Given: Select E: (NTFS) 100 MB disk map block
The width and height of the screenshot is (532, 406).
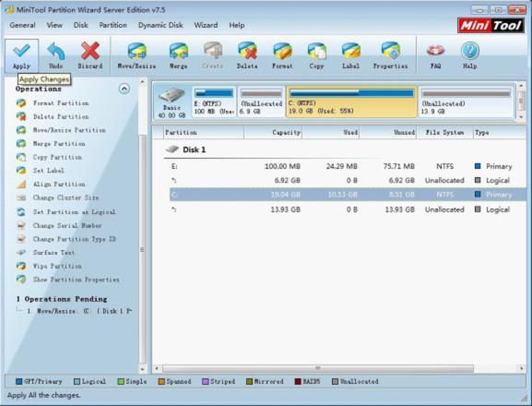Looking at the screenshot, I should tap(214, 102).
